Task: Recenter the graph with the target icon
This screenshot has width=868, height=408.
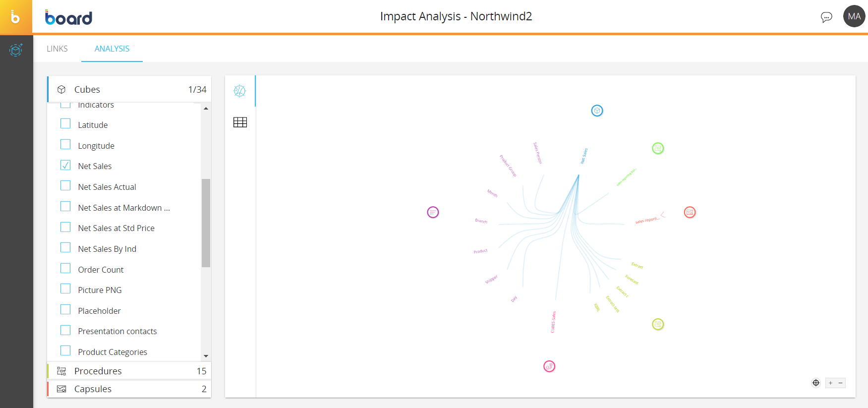Action: [x=815, y=383]
